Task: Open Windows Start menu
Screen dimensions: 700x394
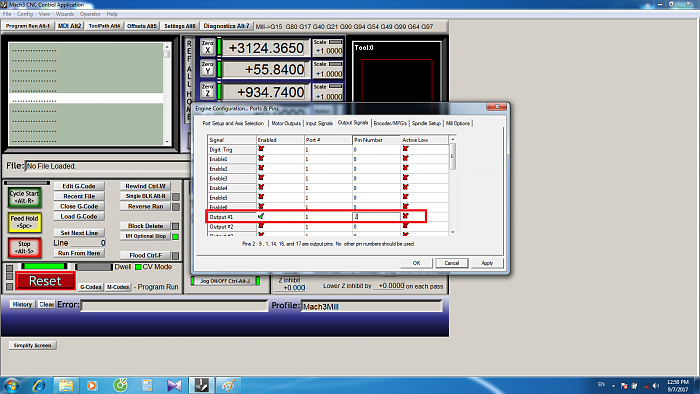Action: (11, 385)
